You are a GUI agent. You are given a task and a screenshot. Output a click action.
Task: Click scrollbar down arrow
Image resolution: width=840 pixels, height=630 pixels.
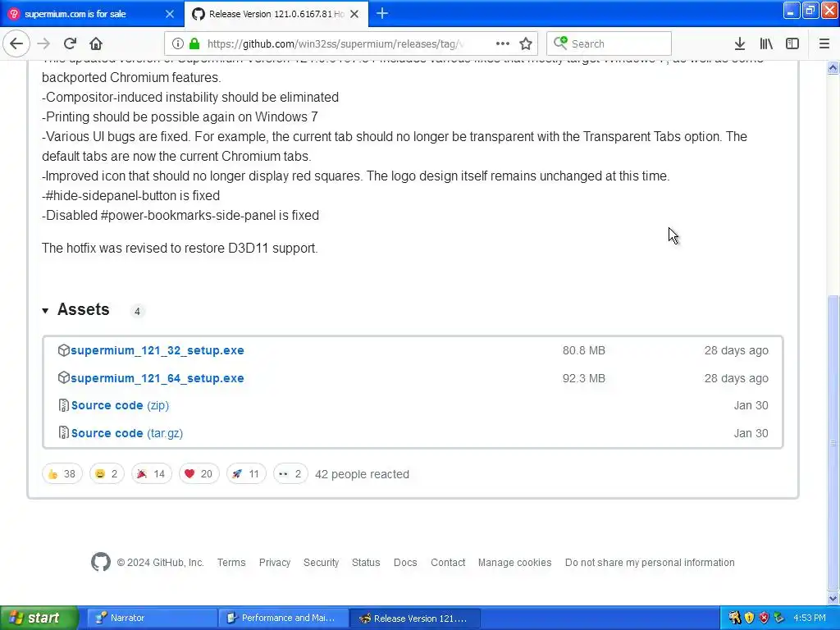point(833,598)
